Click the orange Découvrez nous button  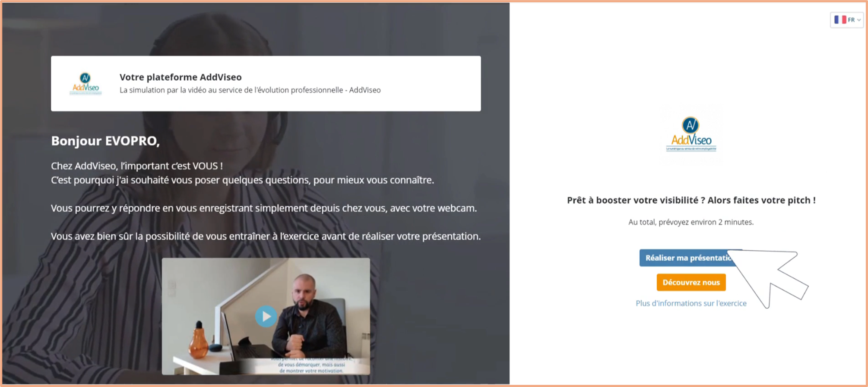(691, 283)
